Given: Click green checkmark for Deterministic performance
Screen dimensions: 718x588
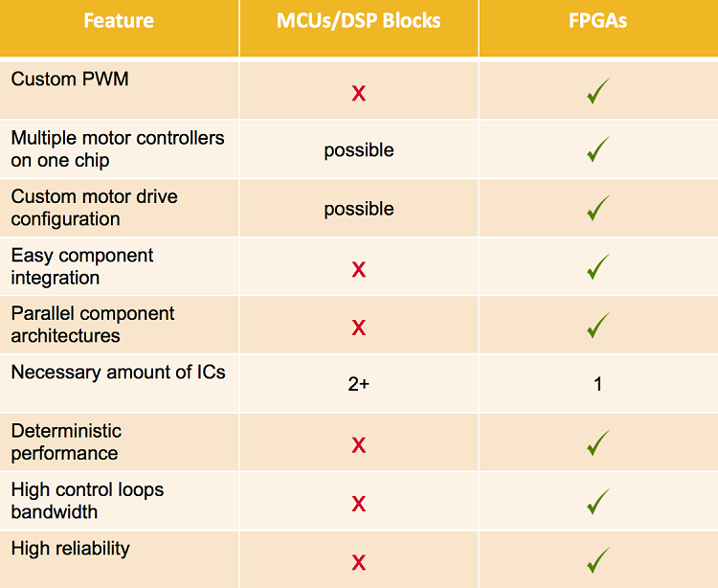Looking at the screenshot, I should 598,442.
